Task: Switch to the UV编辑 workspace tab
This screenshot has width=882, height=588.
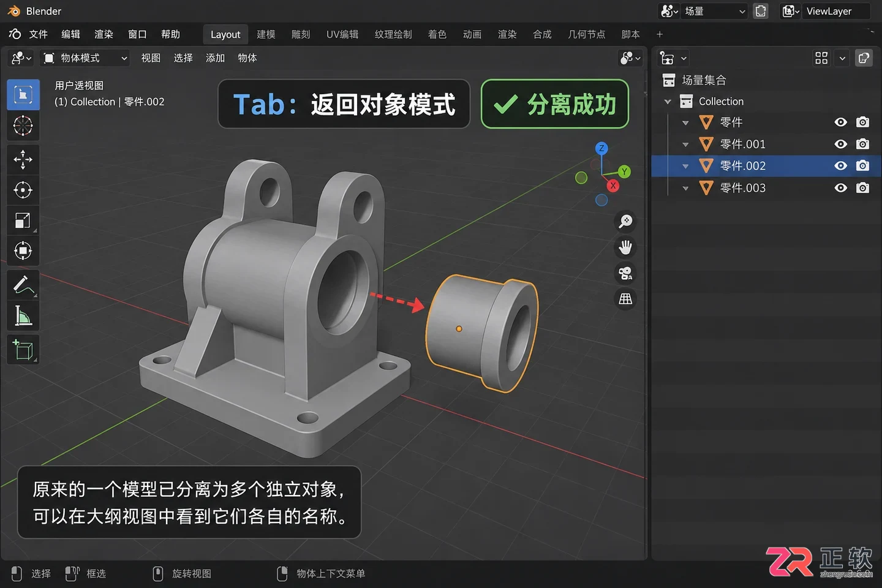Action: [x=342, y=34]
